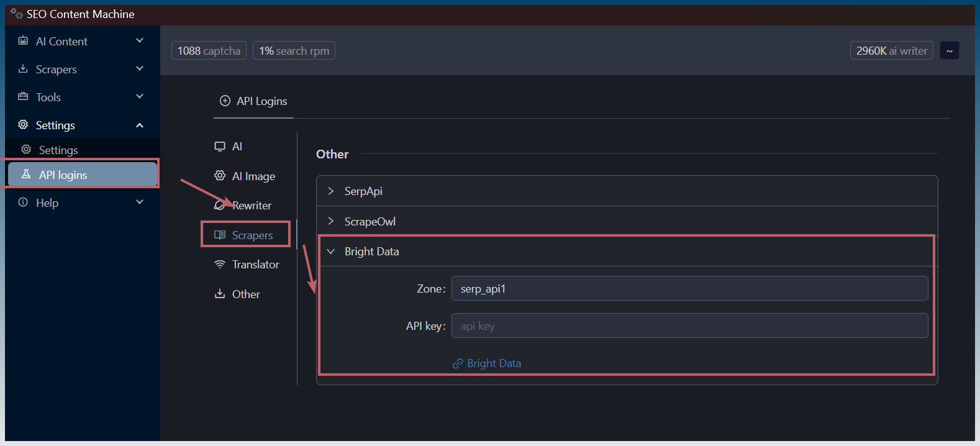Click the AI Content robot icon
980x446 pixels.
pyautogui.click(x=23, y=40)
